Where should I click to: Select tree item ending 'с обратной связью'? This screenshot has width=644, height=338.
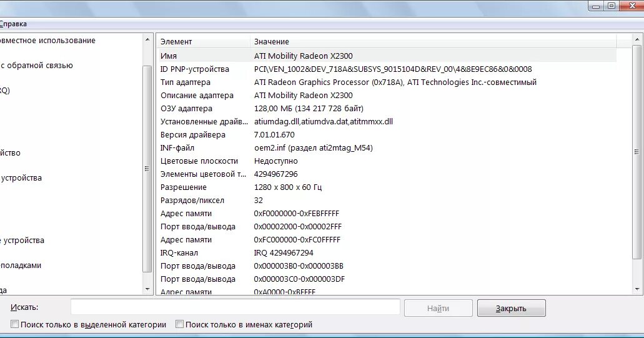36,66
